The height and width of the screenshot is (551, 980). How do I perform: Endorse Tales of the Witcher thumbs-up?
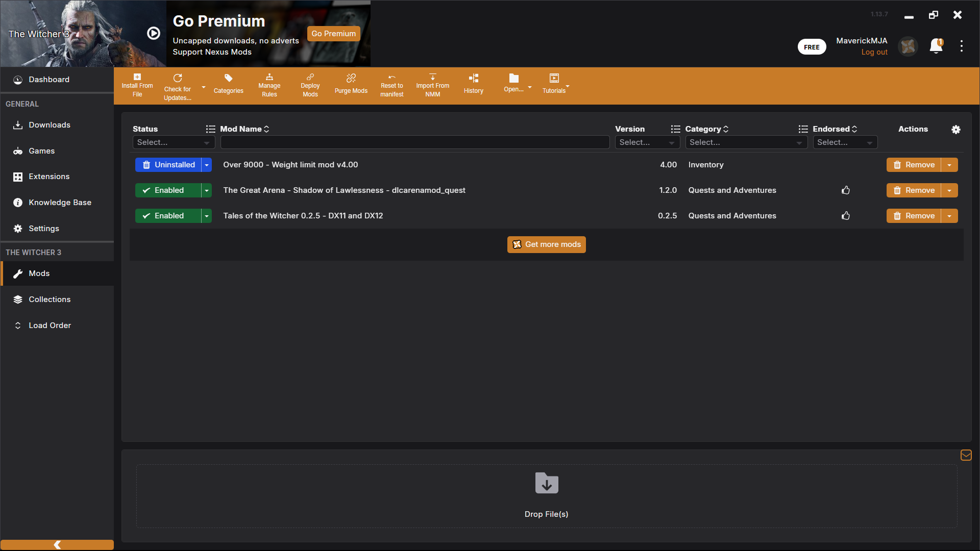[846, 216]
